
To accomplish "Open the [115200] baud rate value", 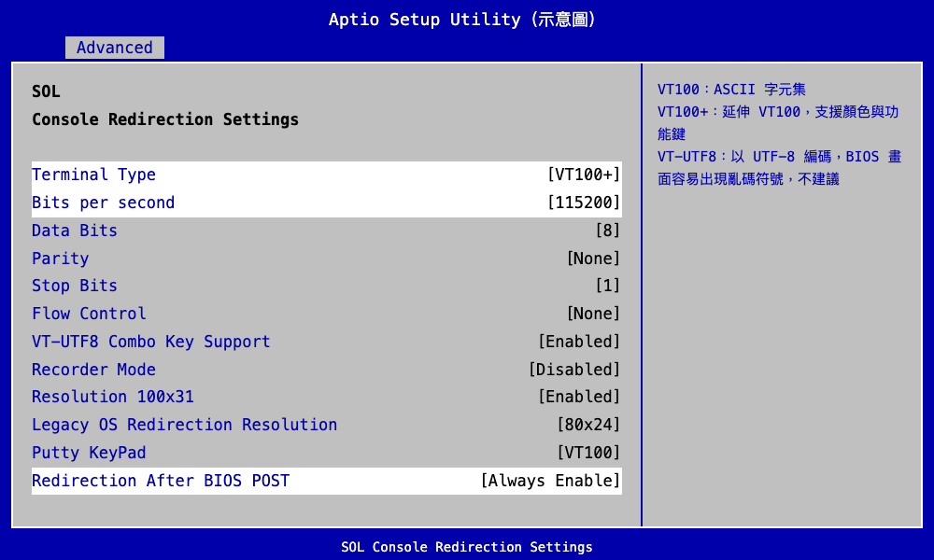I will point(584,203).
